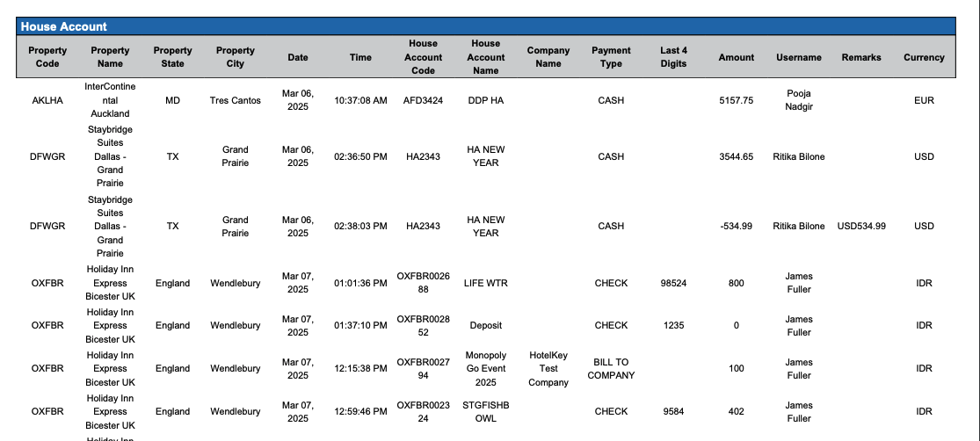Viewport: 980px width, 441px height.
Task: Select the -534.99 amount cell
Action: click(x=736, y=226)
